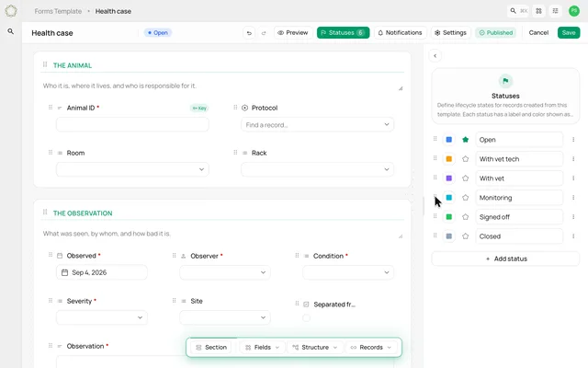Open the form Preview

point(292,33)
